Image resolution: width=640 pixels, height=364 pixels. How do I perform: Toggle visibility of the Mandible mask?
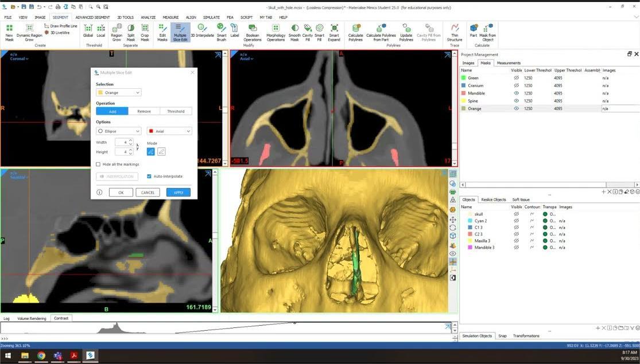coord(516,93)
